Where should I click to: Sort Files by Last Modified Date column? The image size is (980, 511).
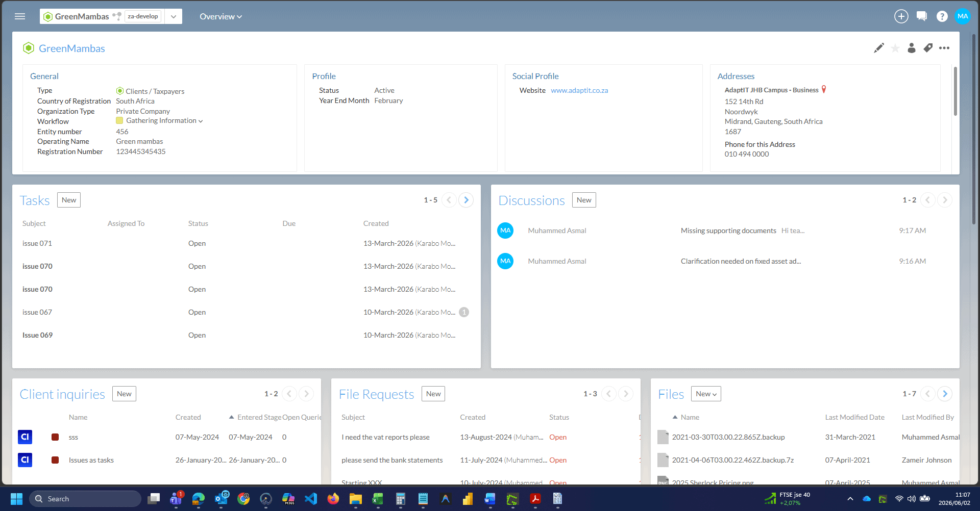point(854,417)
